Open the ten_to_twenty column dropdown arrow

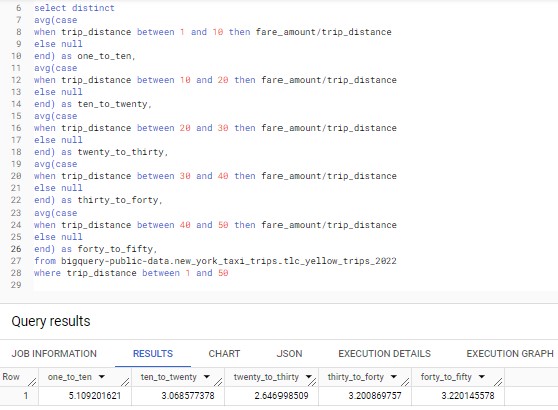point(207,377)
